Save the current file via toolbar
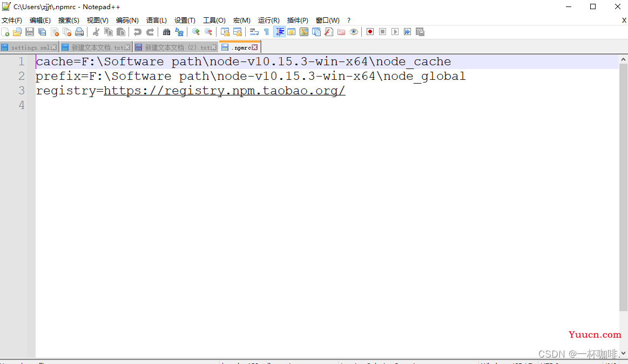Image resolution: width=628 pixels, height=364 pixels. (30, 32)
